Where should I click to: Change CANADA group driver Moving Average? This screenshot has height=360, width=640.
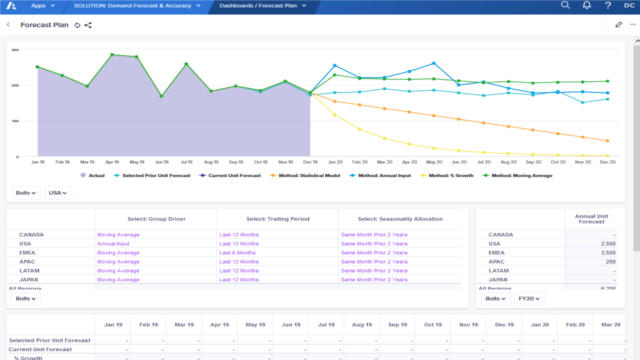(118, 235)
